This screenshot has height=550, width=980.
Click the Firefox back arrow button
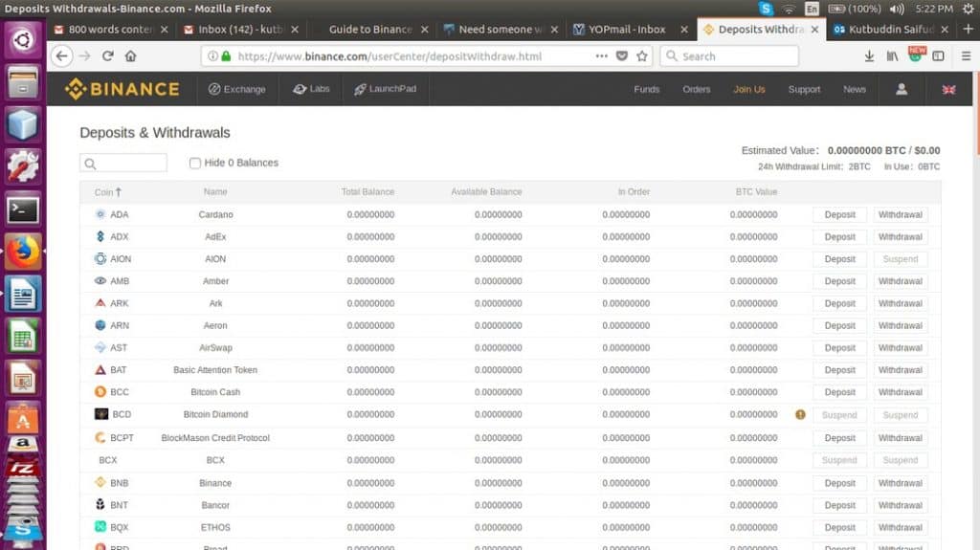point(61,56)
